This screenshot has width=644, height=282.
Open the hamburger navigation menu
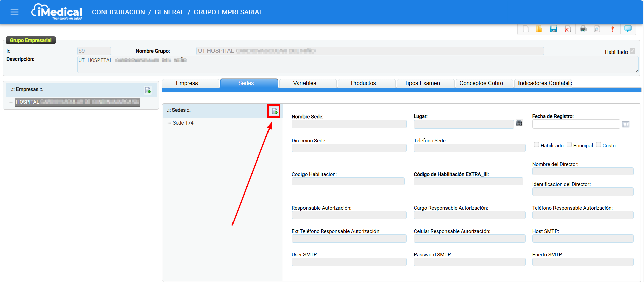(x=14, y=12)
